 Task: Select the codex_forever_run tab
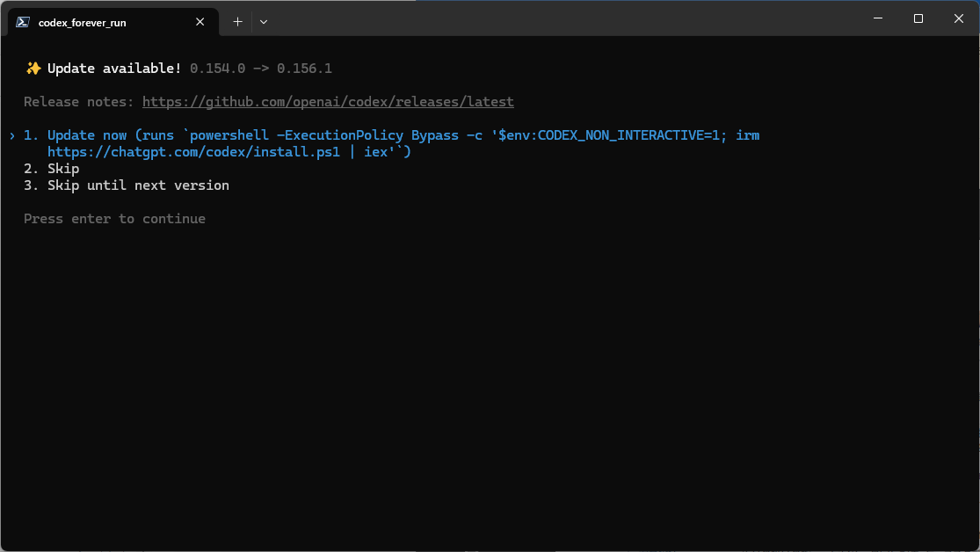point(113,22)
